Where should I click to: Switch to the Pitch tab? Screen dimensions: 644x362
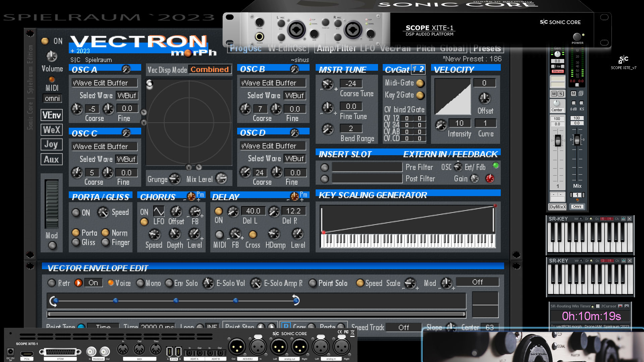[426, 49]
